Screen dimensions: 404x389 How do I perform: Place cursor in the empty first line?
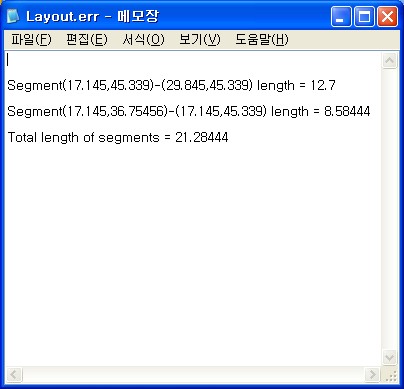pyautogui.click(x=193, y=60)
